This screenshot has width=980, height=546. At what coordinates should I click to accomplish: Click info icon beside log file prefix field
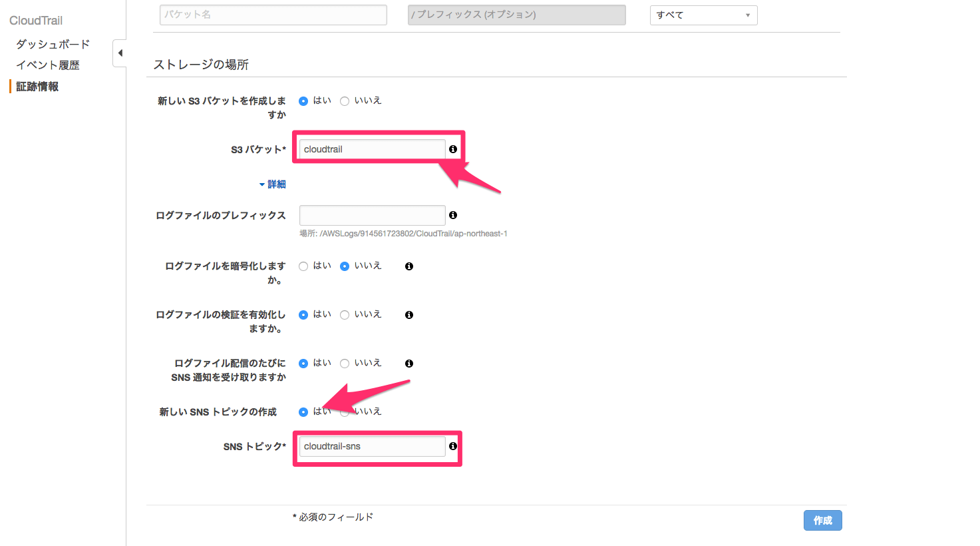pos(453,215)
